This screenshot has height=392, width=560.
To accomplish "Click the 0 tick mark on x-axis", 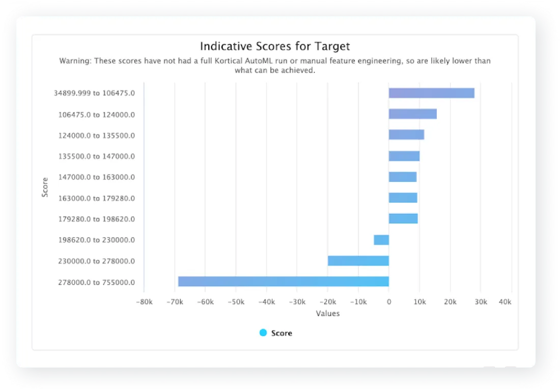I will coord(388,301).
